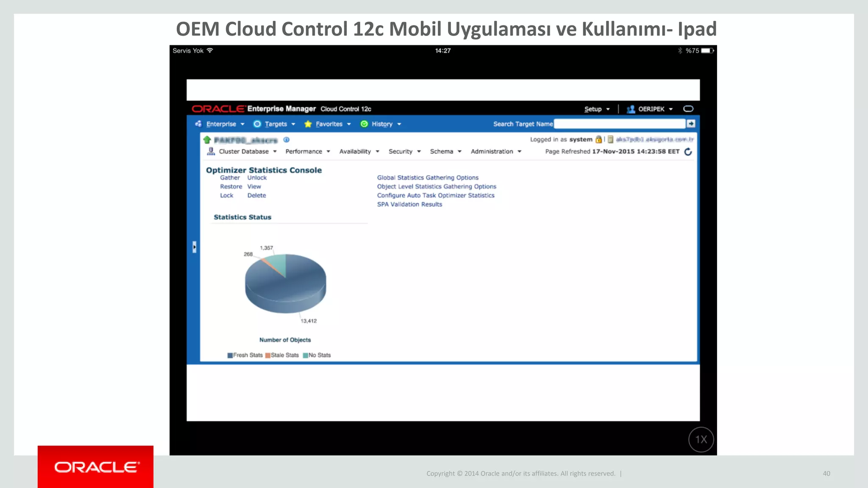Click the Delete link

(x=256, y=195)
